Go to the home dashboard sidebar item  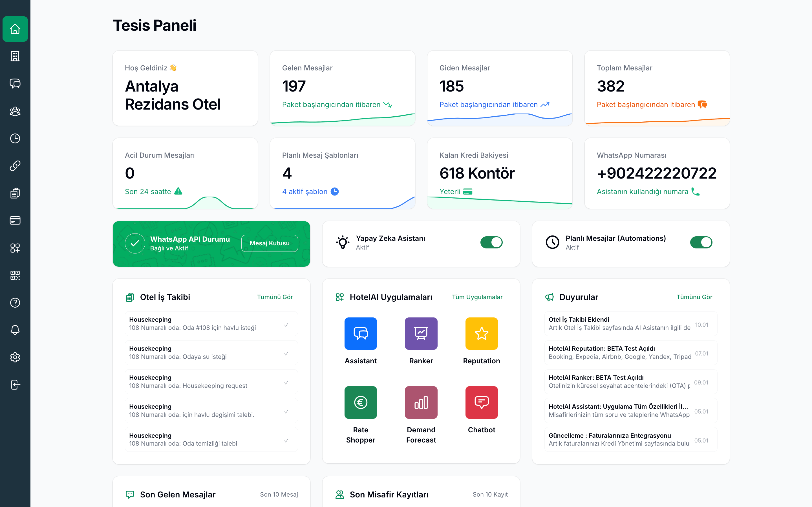[x=15, y=29]
